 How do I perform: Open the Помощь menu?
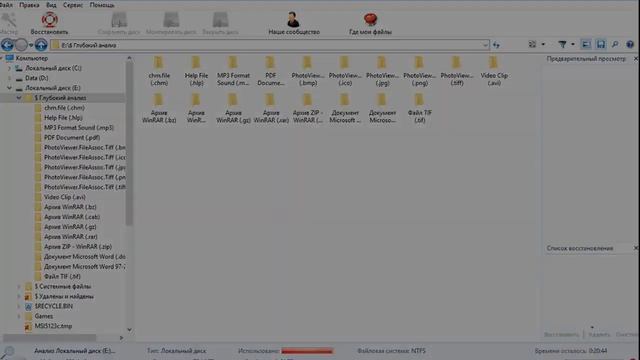pos(102,5)
